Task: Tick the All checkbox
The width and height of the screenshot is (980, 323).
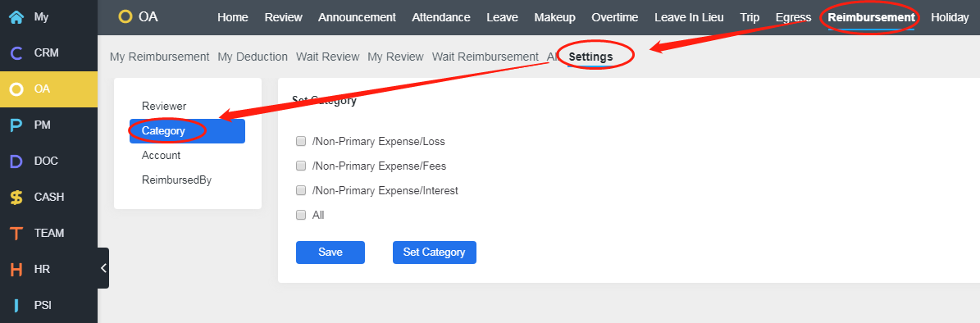Action: tap(301, 214)
